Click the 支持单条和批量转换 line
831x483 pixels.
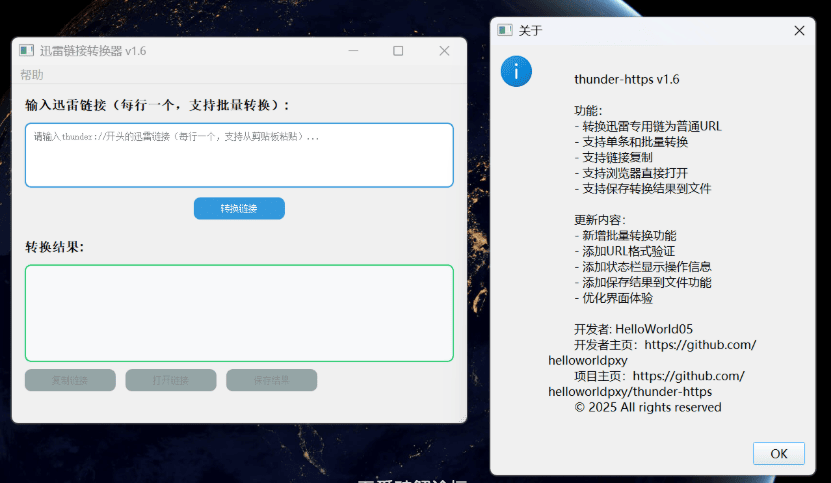tap(631, 142)
